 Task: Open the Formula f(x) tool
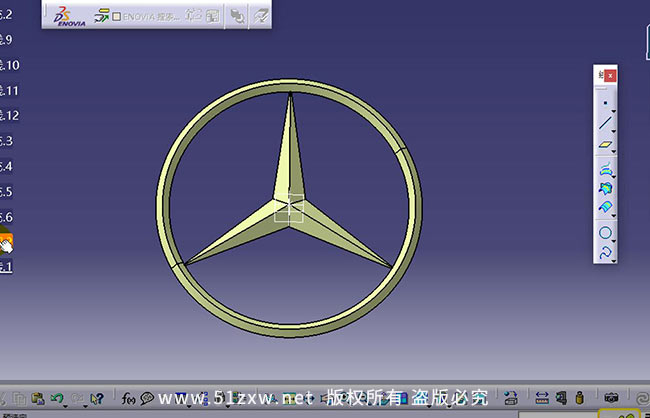(129, 399)
